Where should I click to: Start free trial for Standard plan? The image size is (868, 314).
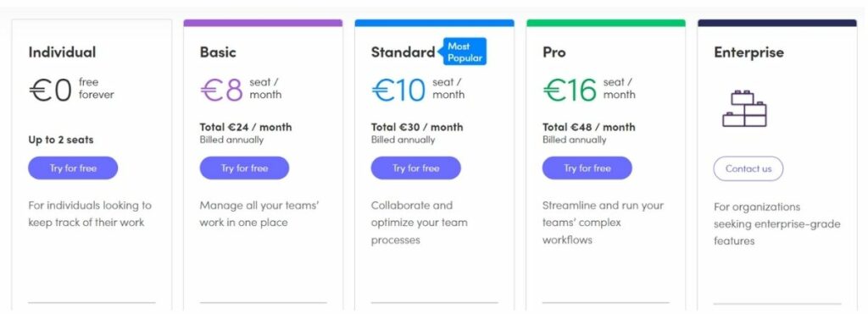(415, 168)
